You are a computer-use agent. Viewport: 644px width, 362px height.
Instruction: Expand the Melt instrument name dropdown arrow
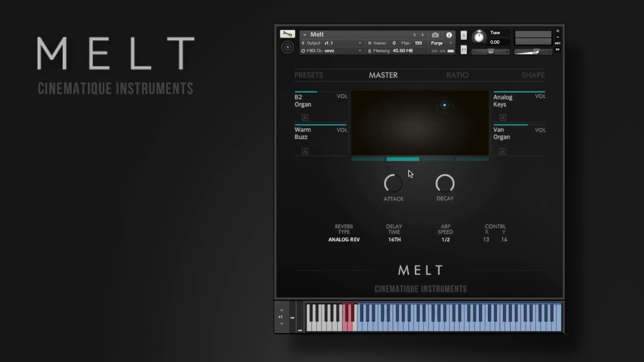click(304, 35)
